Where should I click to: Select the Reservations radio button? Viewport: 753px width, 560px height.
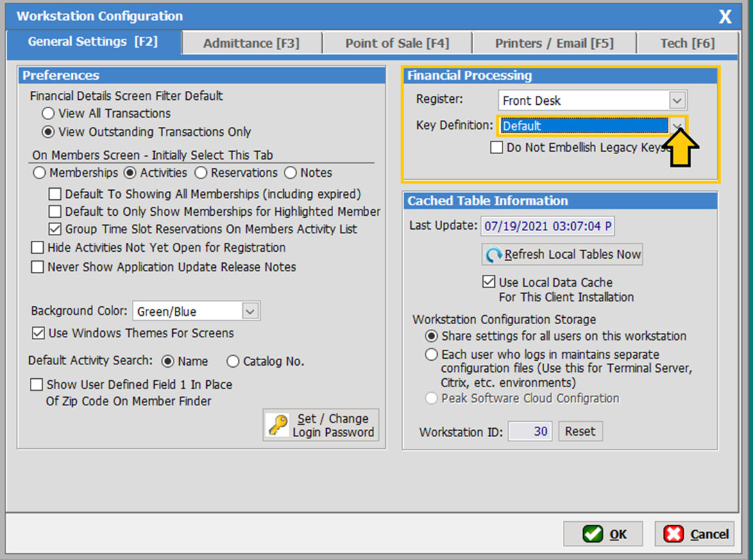201,173
